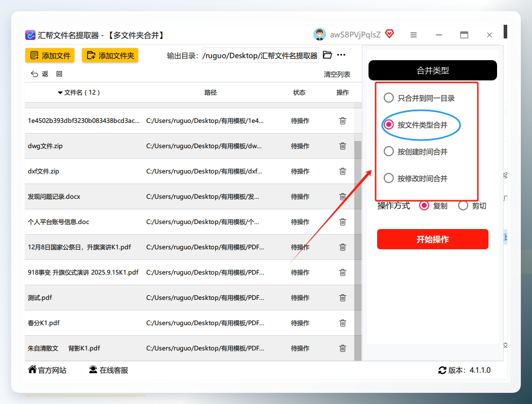
Task: Click the VIP diamond badge icon
Action: (389, 33)
